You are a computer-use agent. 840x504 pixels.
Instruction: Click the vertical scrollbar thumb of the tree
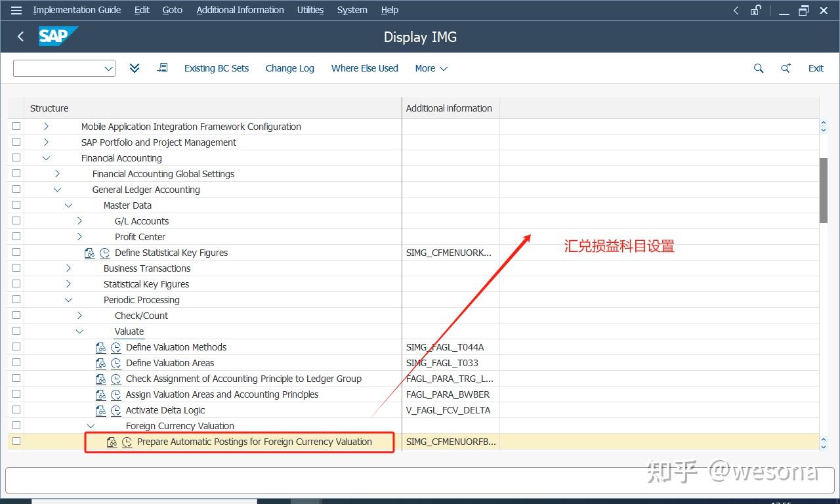824,190
